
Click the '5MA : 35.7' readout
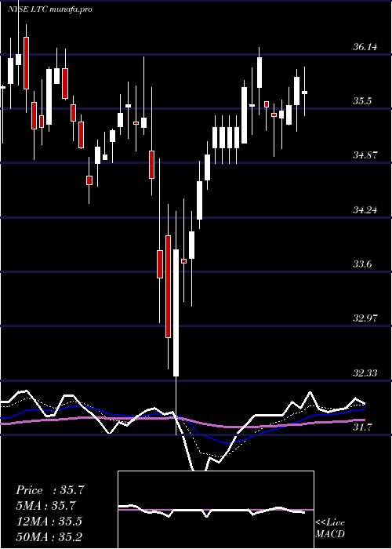(x=46, y=506)
